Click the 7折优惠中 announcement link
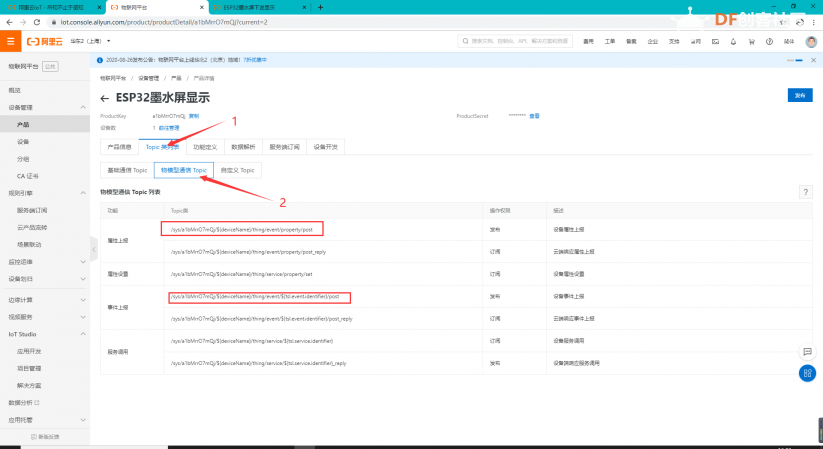This screenshot has height=449, width=823. pos(255,60)
